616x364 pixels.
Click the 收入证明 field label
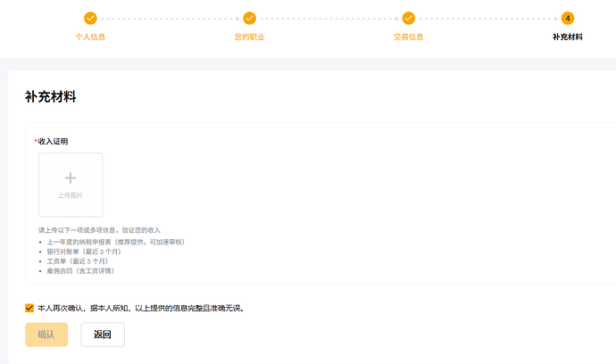[52, 141]
